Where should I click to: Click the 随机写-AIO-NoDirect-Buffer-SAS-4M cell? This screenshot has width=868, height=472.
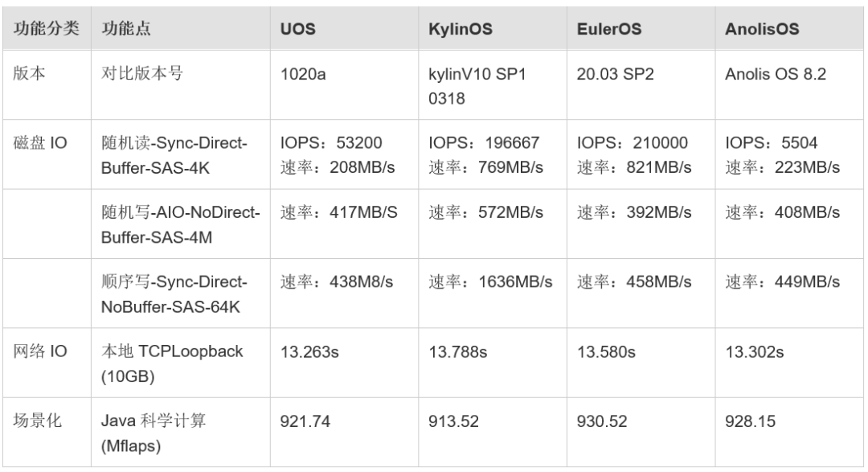[181, 224]
